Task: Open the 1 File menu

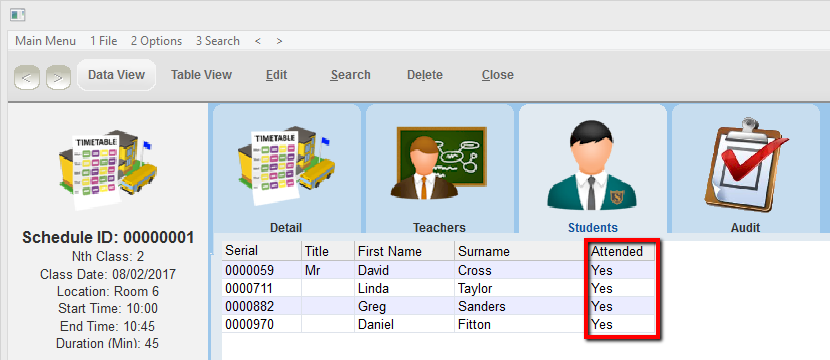Action: pos(104,41)
